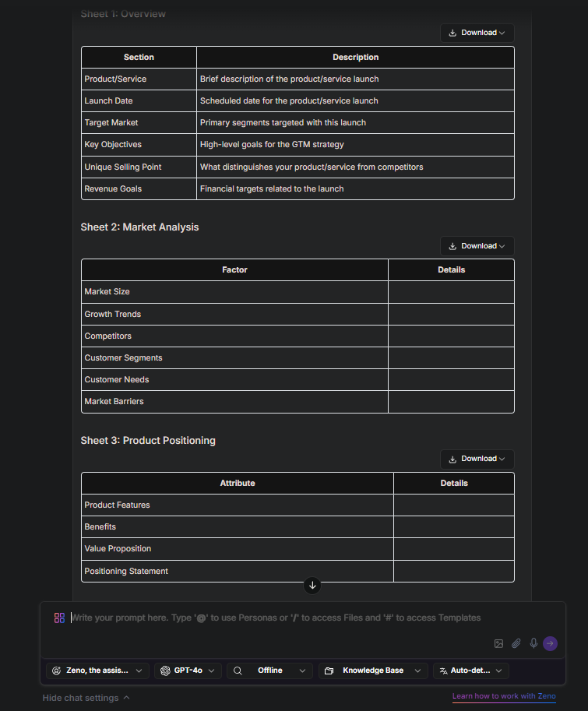Start voice input with the microphone icon
588x711 pixels.
click(x=533, y=643)
